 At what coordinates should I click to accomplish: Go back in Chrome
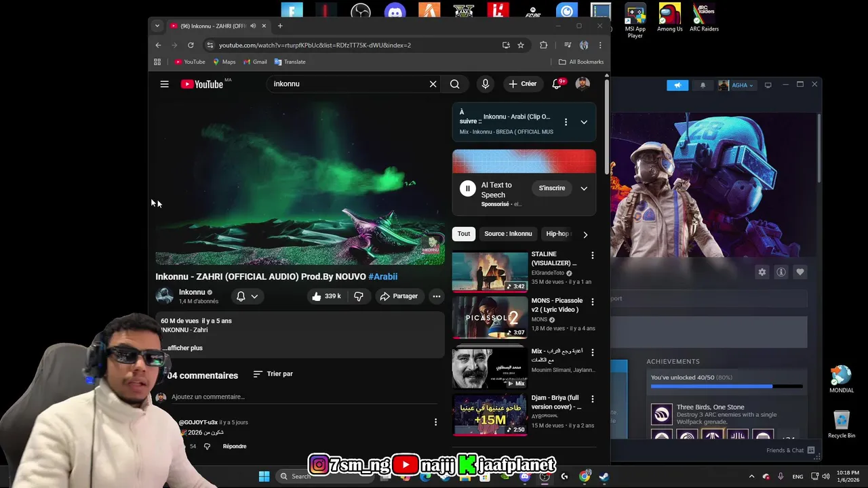pos(159,45)
